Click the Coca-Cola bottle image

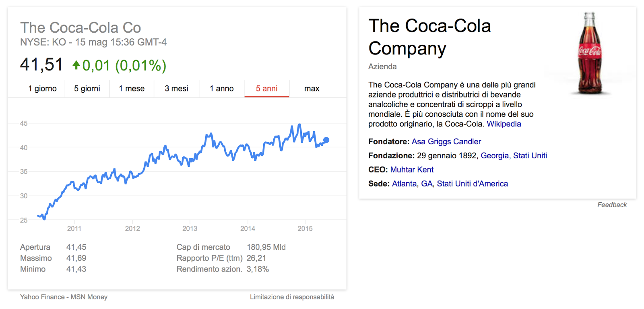[x=590, y=53]
